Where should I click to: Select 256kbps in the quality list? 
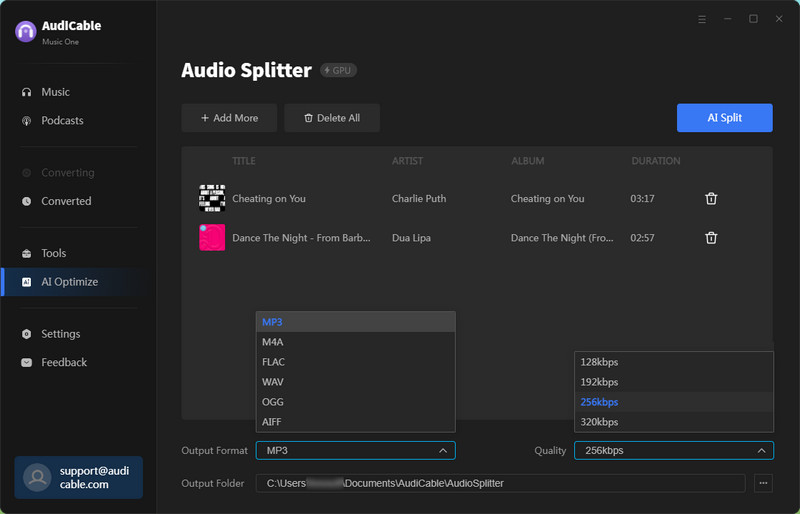[674, 402]
